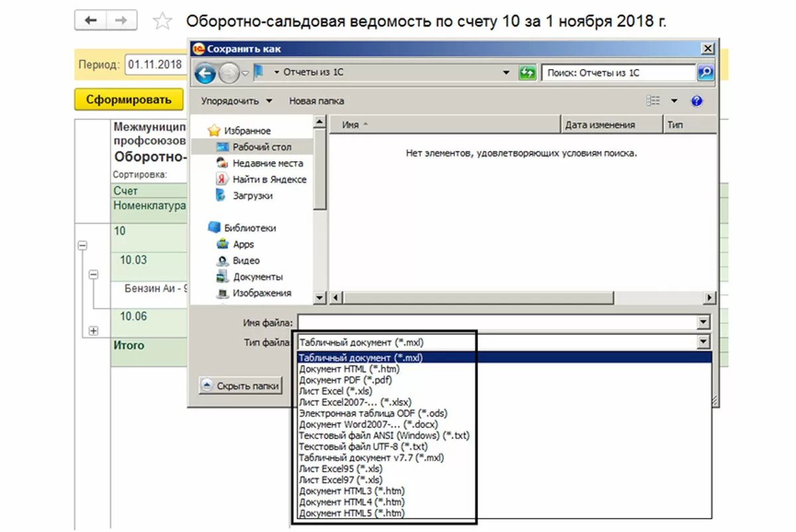Collapse account 10 group in report

click(83, 245)
